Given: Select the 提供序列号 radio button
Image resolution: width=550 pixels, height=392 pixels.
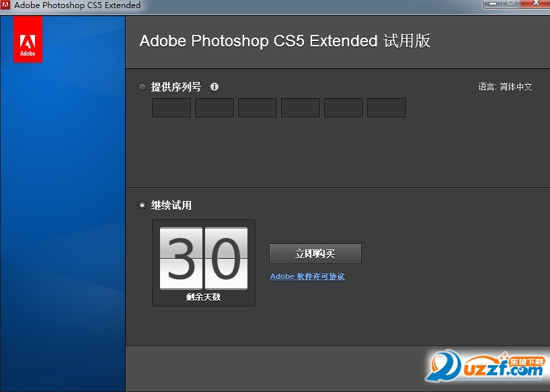Looking at the screenshot, I should pyautogui.click(x=142, y=87).
